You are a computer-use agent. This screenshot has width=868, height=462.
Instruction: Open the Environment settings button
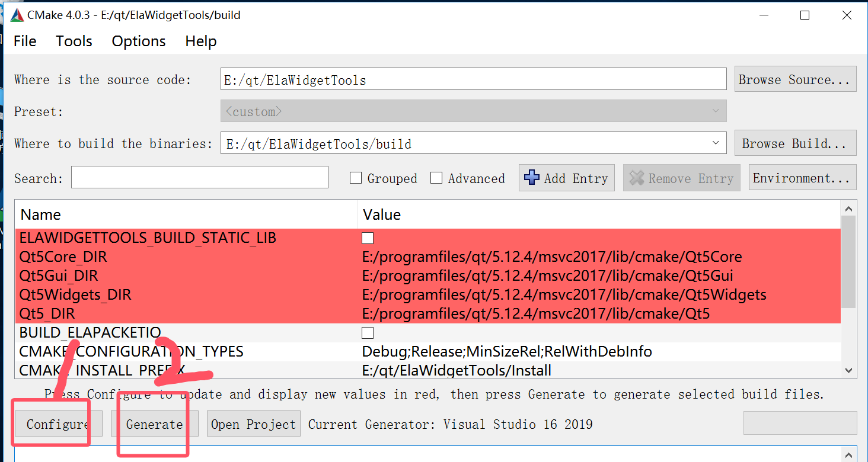click(x=802, y=178)
